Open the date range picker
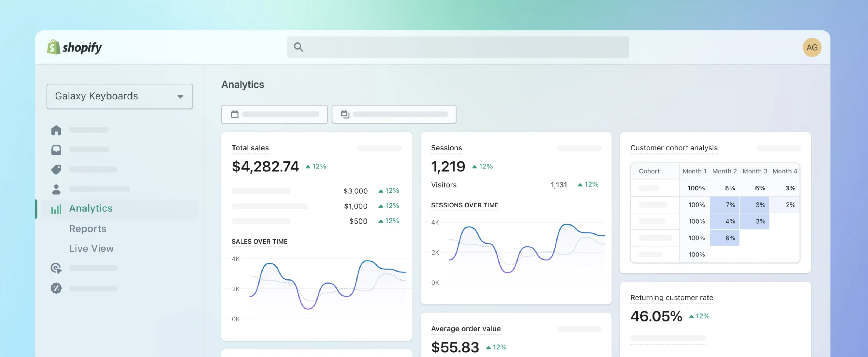The height and width of the screenshot is (357, 868). point(274,114)
